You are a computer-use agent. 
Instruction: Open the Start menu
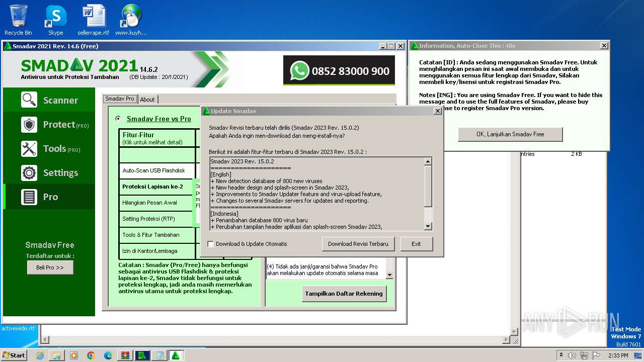click(x=14, y=355)
